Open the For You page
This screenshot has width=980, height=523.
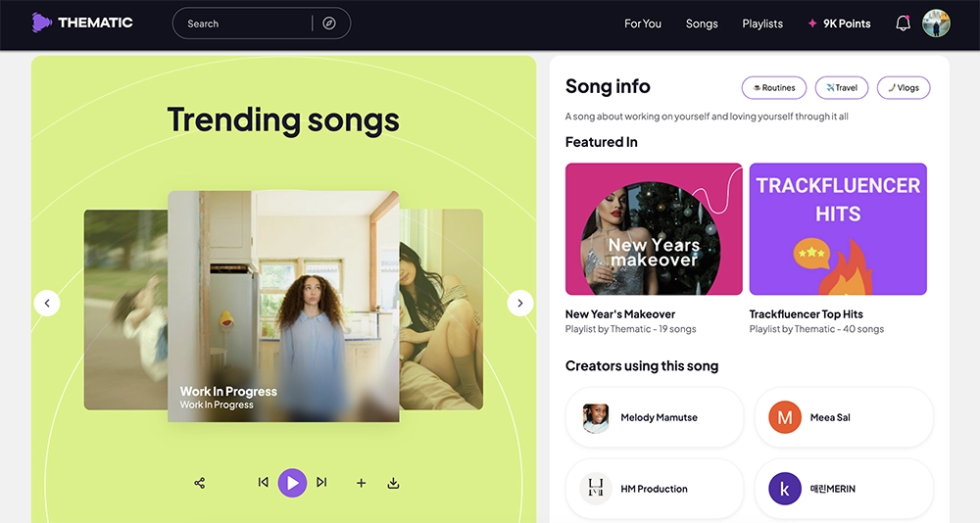(643, 24)
